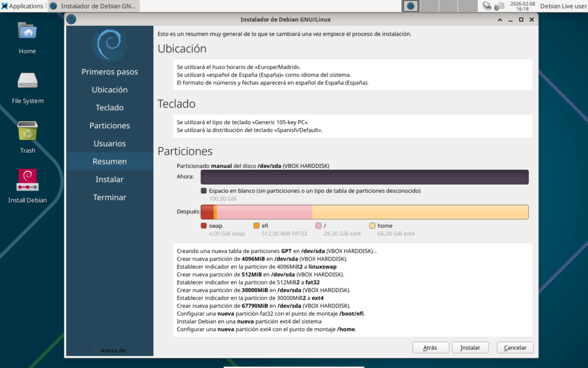Click the Instalador de Debian taskbar button
This screenshot has width=588, height=368.
[x=94, y=6]
